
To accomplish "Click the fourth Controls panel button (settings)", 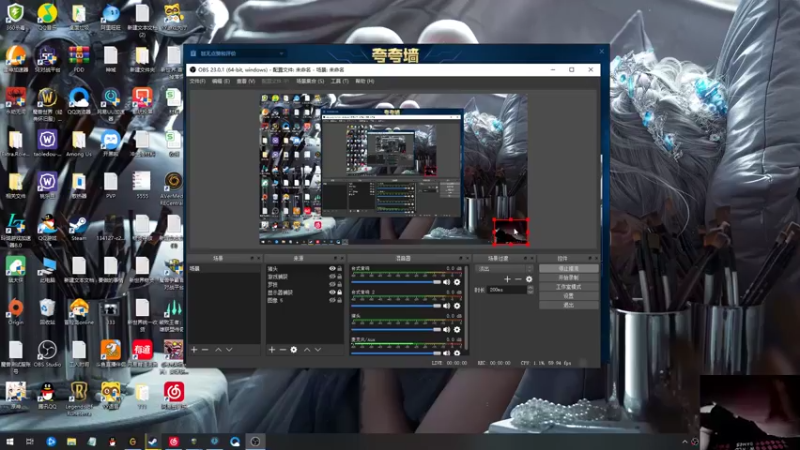I will click(568, 296).
